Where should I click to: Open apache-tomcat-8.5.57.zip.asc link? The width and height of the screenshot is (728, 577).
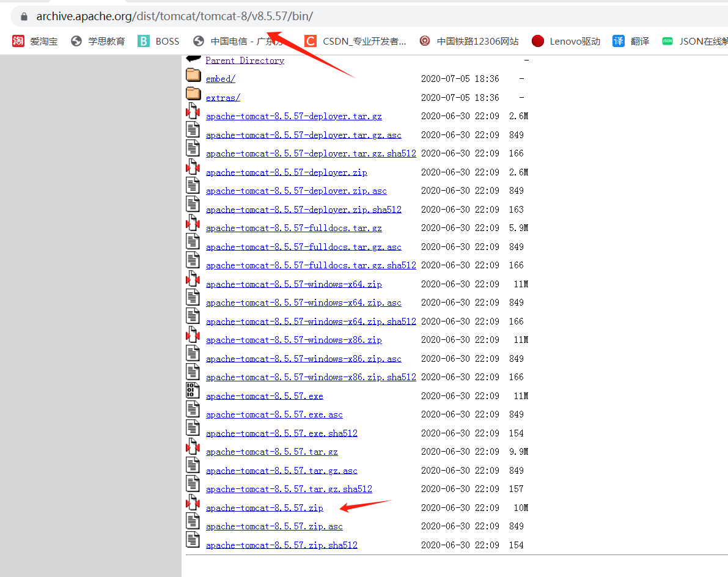[x=274, y=527]
